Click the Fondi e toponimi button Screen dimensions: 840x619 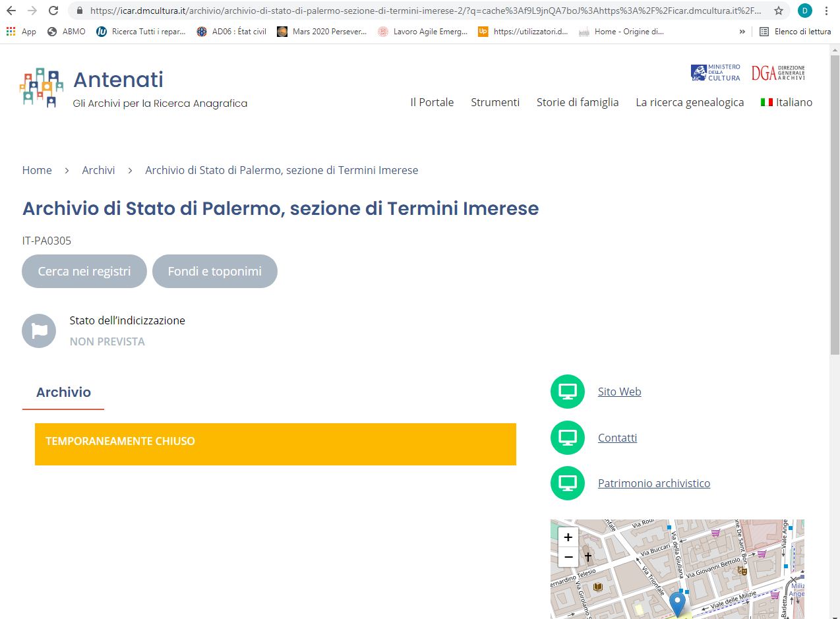tap(215, 271)
